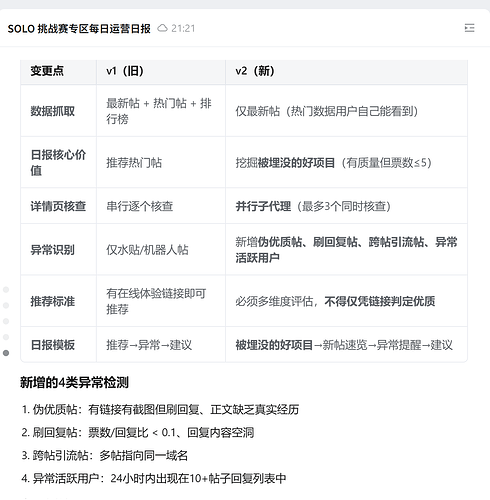Click the cell "推荐热门帖"
490x500 pixels.
pyautogui.click(x=161, y=162)
